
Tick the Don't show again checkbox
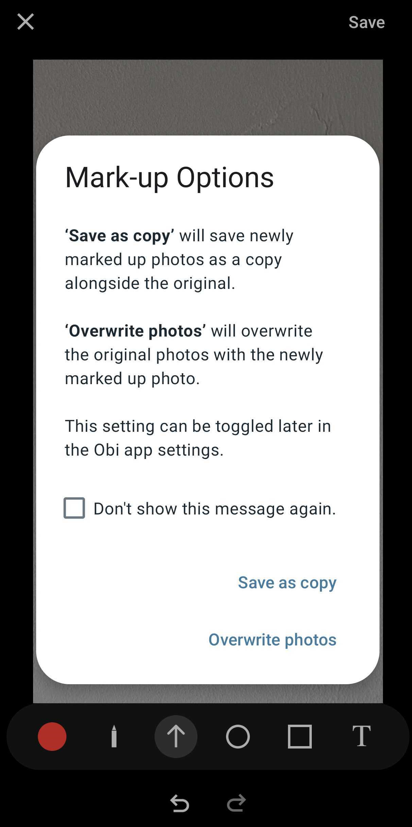click(x=74, y=508)
